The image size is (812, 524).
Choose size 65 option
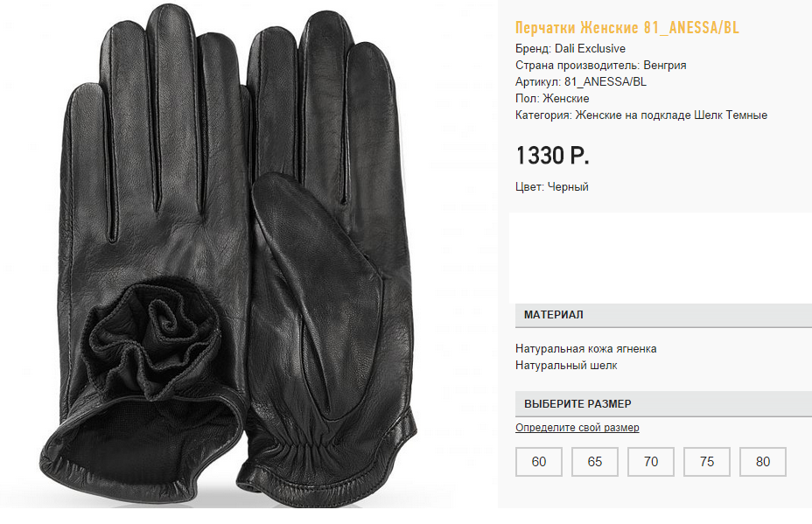tap(595, 462)
